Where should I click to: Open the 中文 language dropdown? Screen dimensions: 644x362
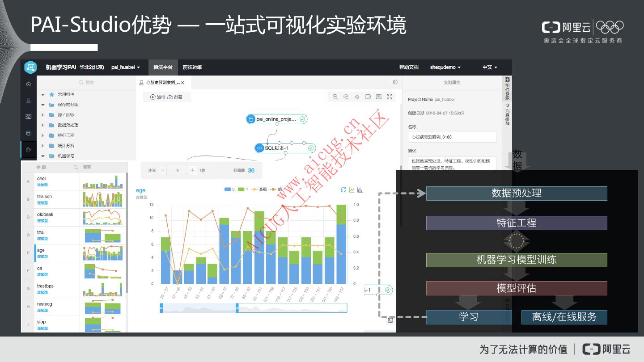490,67
